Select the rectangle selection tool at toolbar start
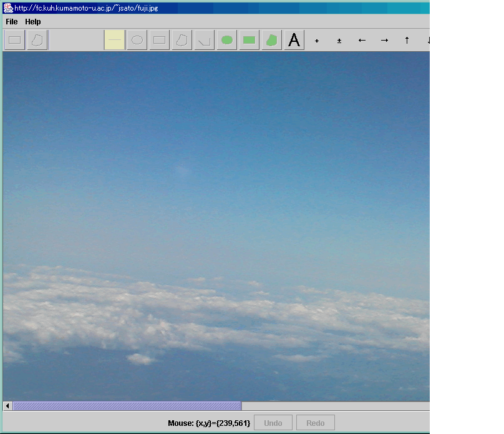This screenshot has width=504, height=434. (x=15, y=40)
